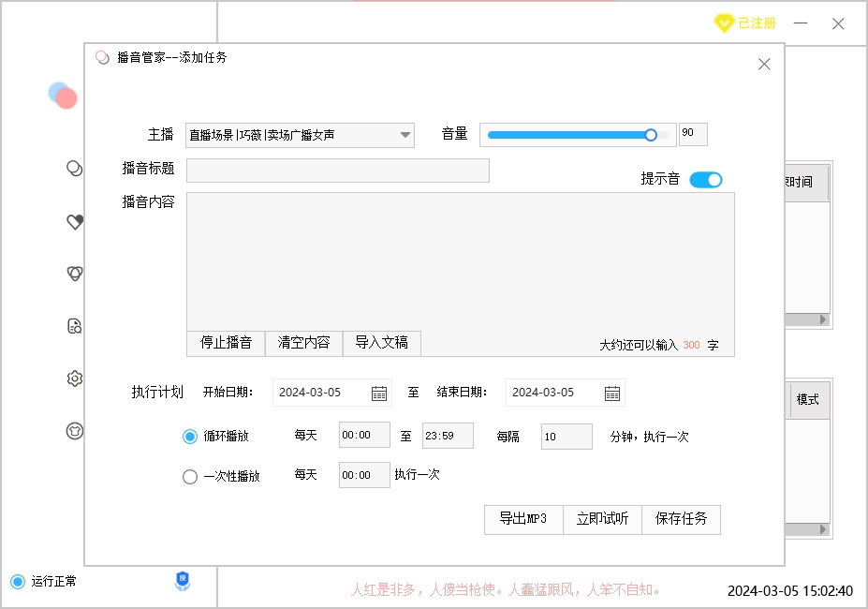868x609 pixels.
Task: Click 清空内容 button
Action: (x=304, y=343)
